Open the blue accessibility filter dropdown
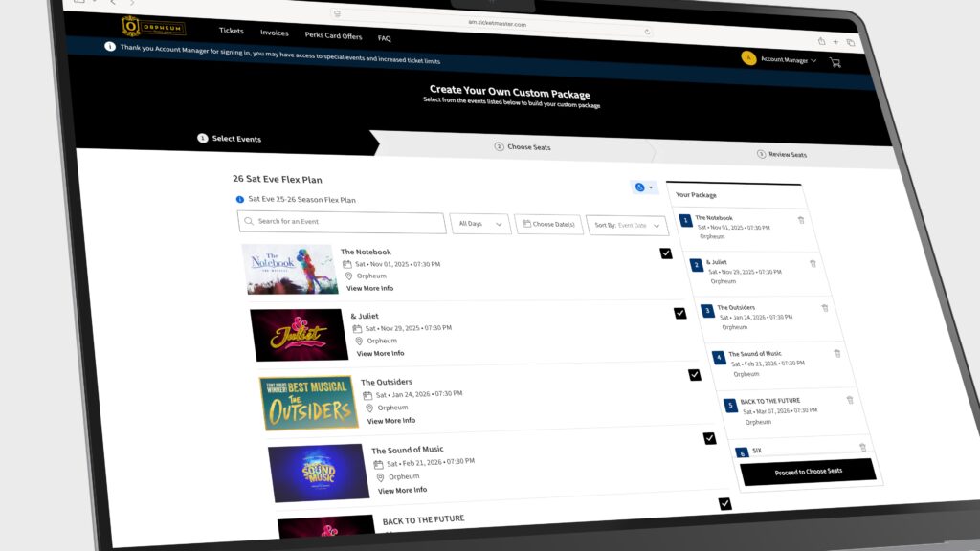 (644, 187)
